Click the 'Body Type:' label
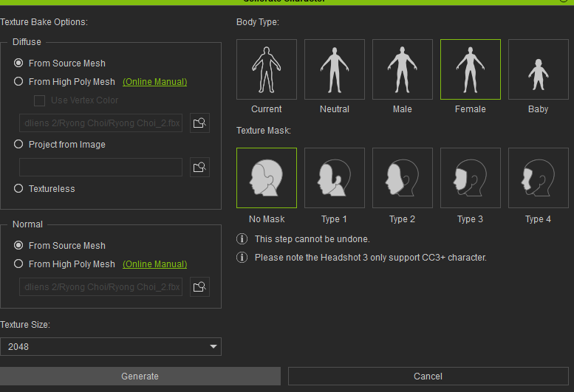Screen dimensions: 574x392 pyautogui.click(x=258, y=22)
